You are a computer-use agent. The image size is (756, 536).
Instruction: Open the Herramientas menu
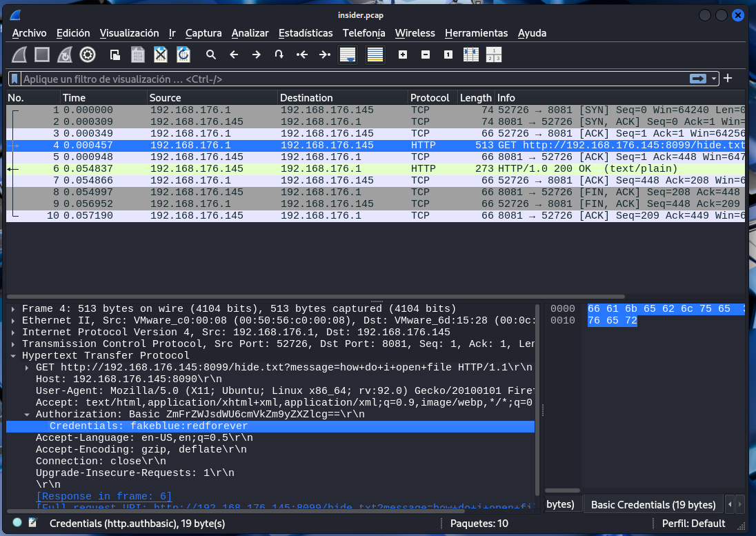[477, 33]
